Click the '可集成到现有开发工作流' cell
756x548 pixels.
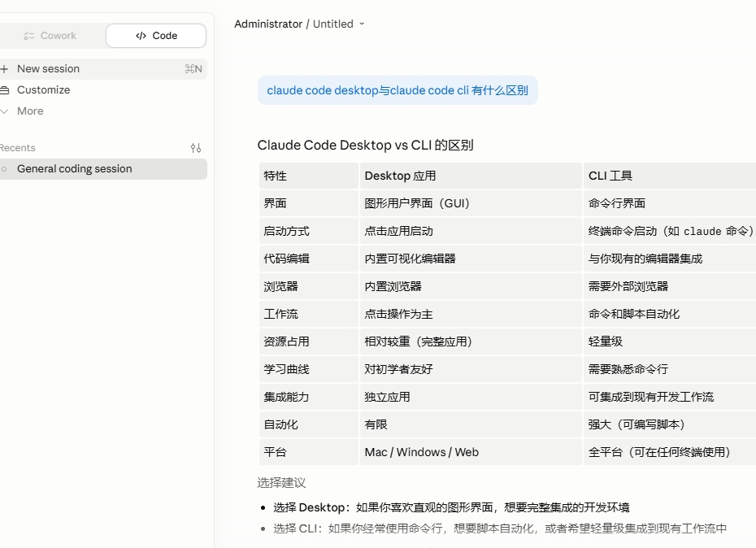point(670,397)
